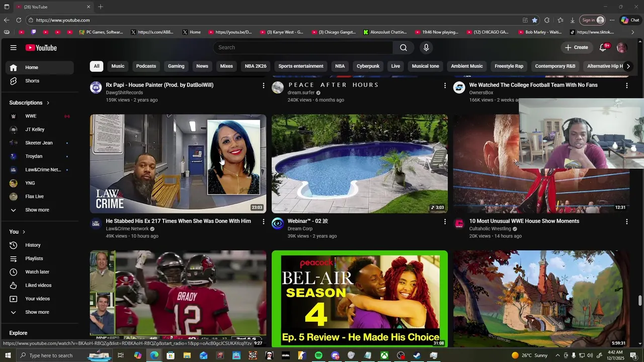
Task: Expand the You section chevron
Action: click(24, 232)
